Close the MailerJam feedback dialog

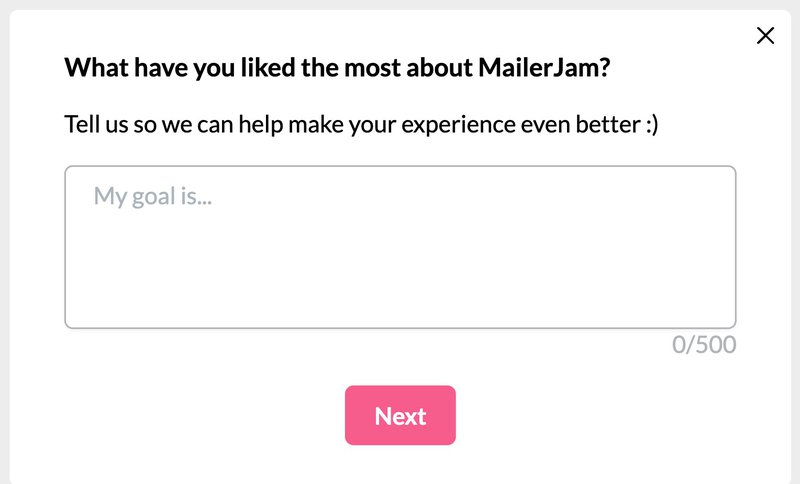pyautogui.click(x=766, y=36)
